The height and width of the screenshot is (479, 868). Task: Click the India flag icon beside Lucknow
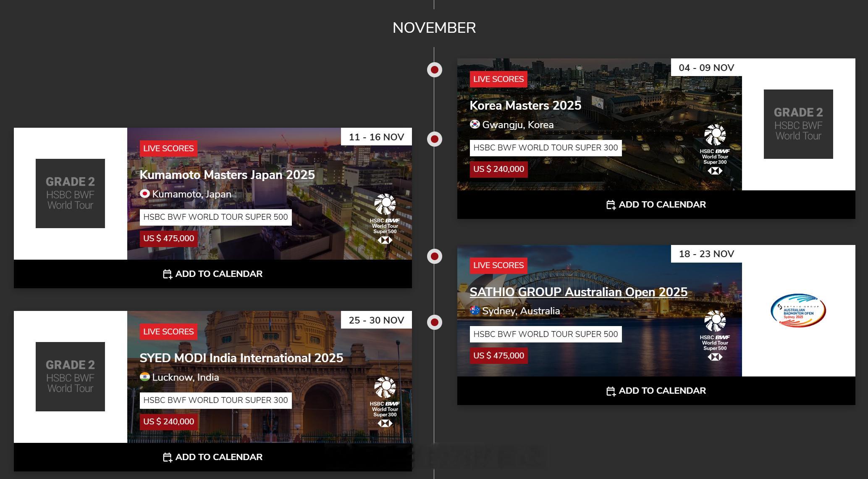pos(145,377)
